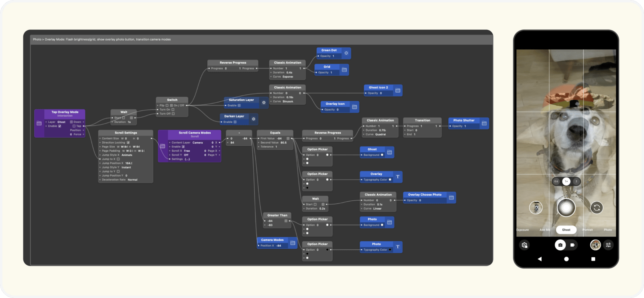
Task: Toggle Enable checkbox in Scroll Camera Modes
Action: [x=183, y=147]
